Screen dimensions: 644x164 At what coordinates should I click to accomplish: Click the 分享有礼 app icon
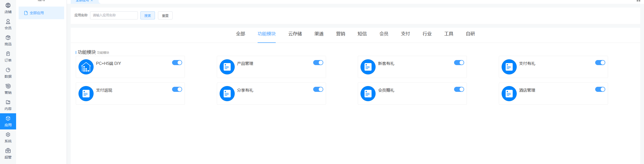tap(227, 94)
